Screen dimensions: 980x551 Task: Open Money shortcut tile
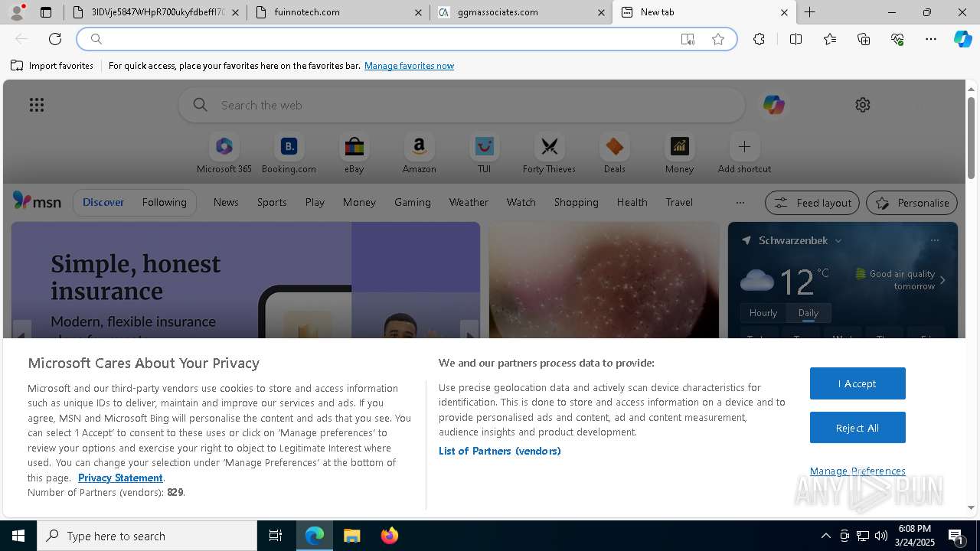click(679, 153)
